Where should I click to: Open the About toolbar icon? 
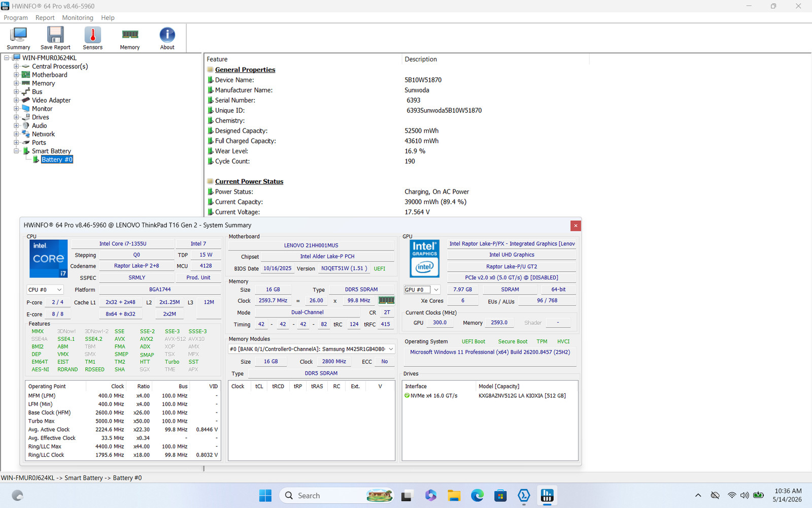(x=167, y=38)
